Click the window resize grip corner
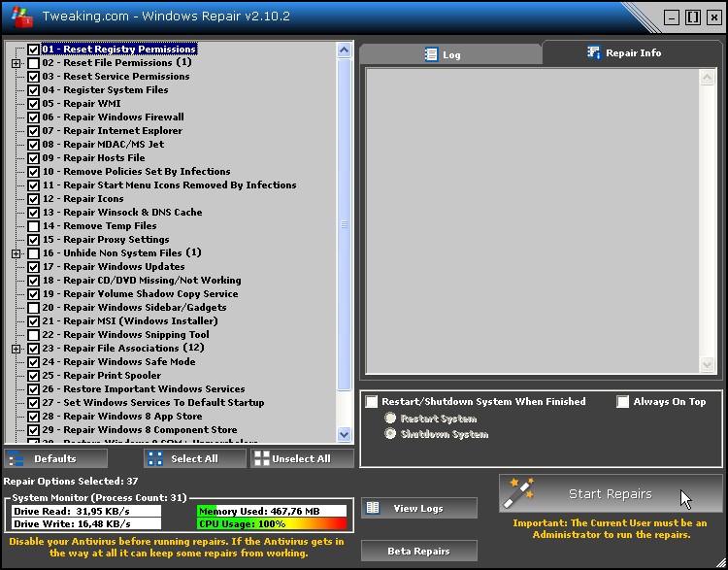Image resolution: width=728 pixels, height=570 pixels. pyautogui.click(x=720, y=562)
